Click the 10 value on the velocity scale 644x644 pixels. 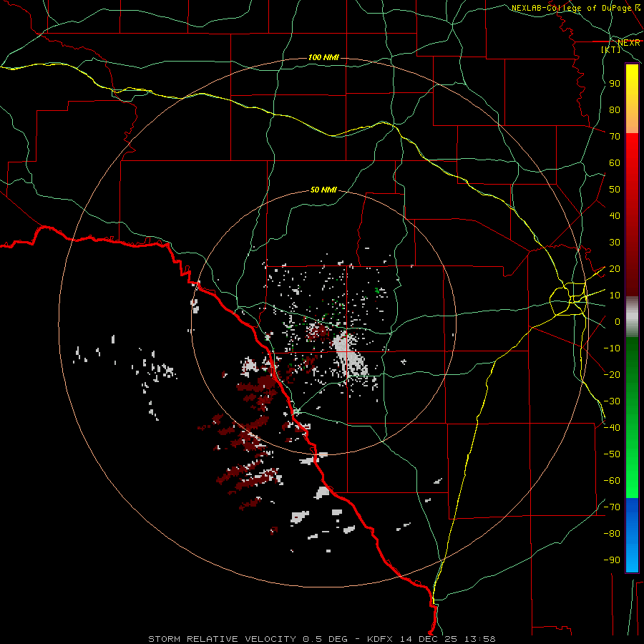615,296
